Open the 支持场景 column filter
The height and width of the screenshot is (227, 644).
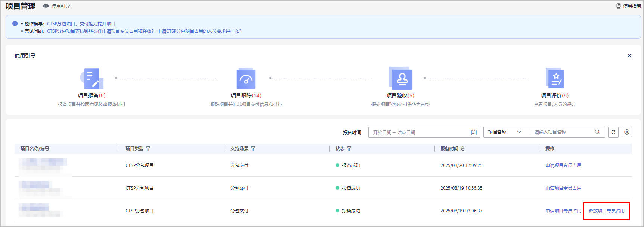click(253, 149)
